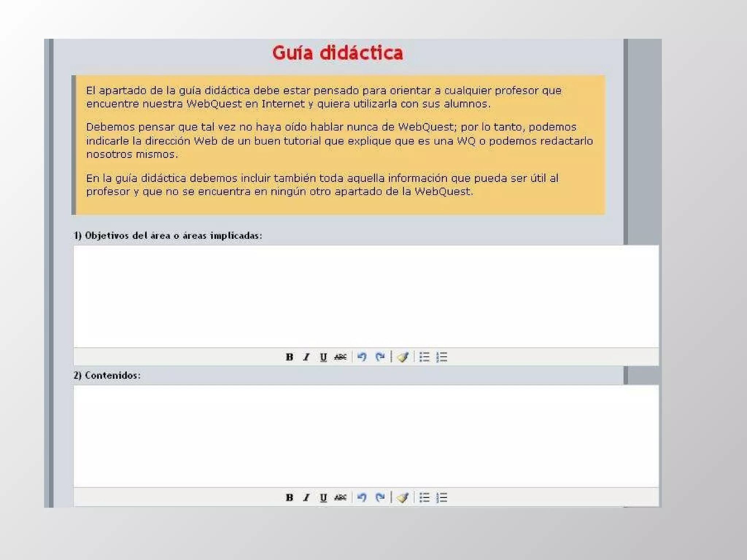Toggle Italic in the Objetivos editor toolbar
Viewport: 747px width, 560px height.
pos(306,357)
